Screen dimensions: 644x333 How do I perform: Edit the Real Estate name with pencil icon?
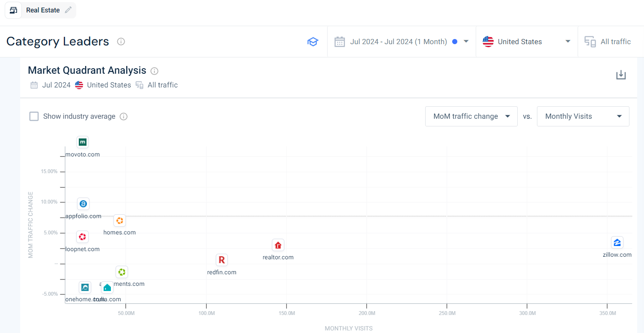(68, 10)
